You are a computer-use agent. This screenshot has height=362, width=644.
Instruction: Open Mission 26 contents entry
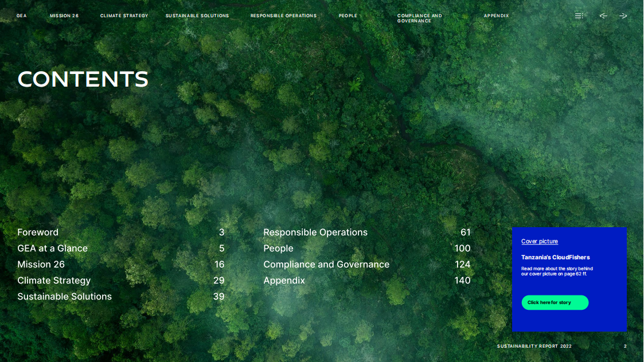[x=41, y=264]
